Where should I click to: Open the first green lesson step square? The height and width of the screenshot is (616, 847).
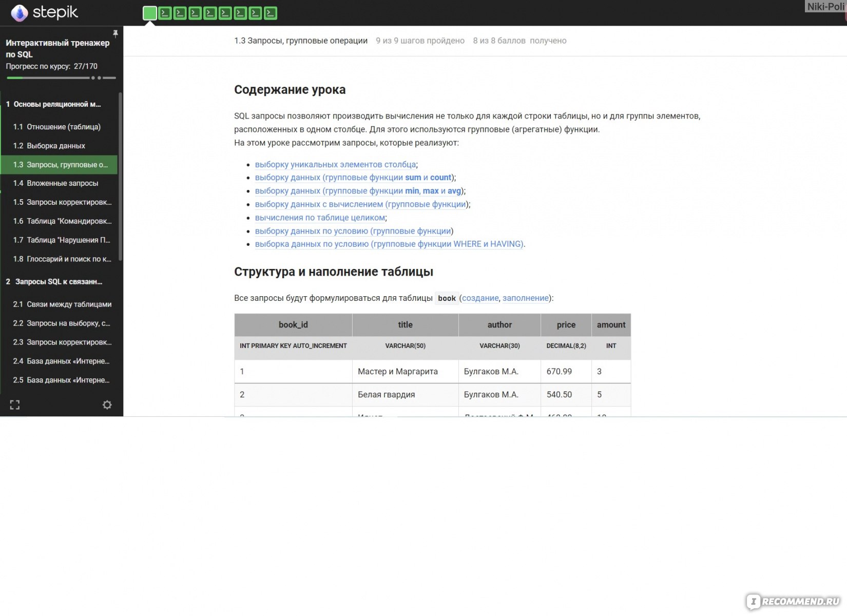click(150, 13)
